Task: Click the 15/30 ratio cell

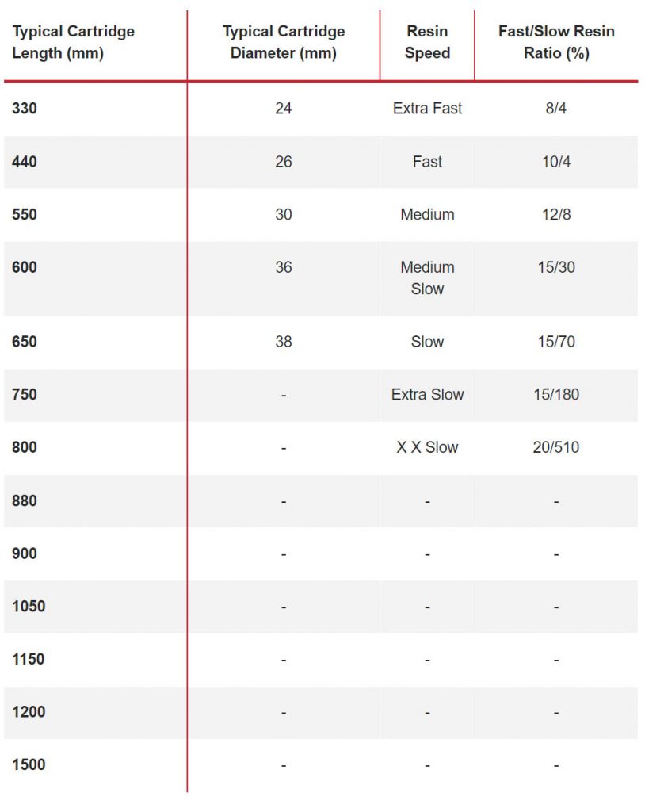Action: pos(556,268)
